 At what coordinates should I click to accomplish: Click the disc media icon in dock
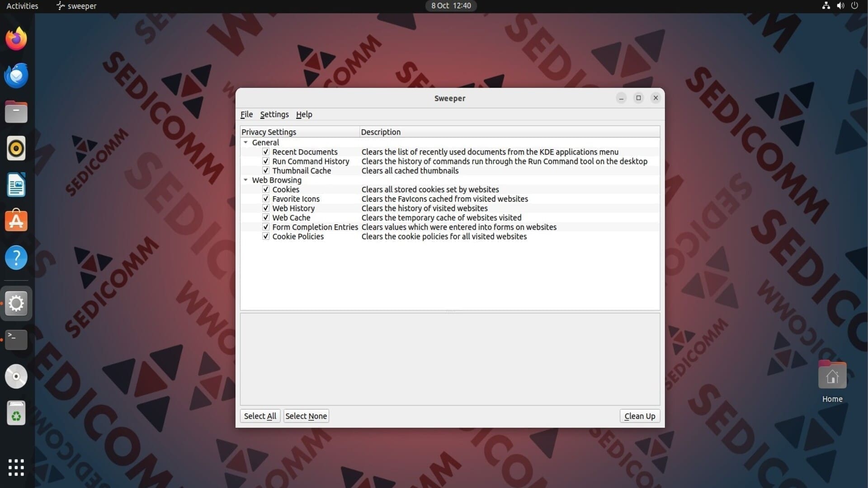click(x=16, y=376)
